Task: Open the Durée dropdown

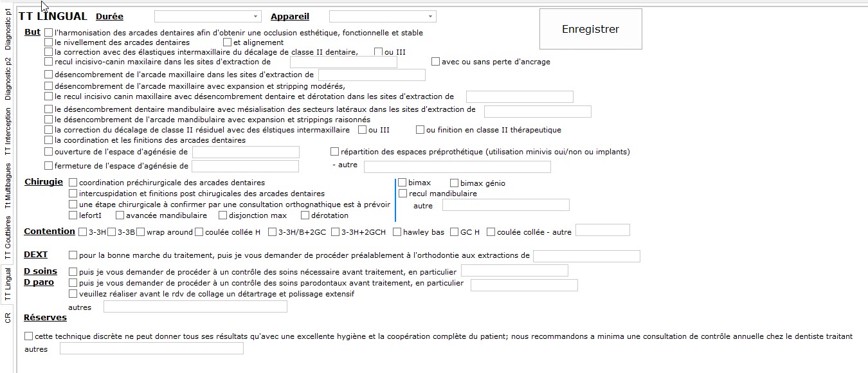Action: pyautogui.click(x=207, y=15)
